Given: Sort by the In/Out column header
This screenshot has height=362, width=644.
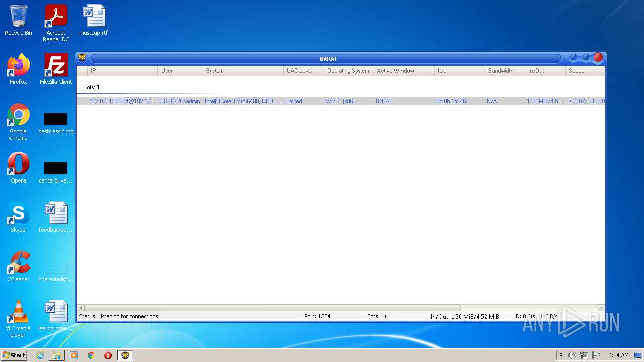Looking at the screenshot, I should click(545, 71).
